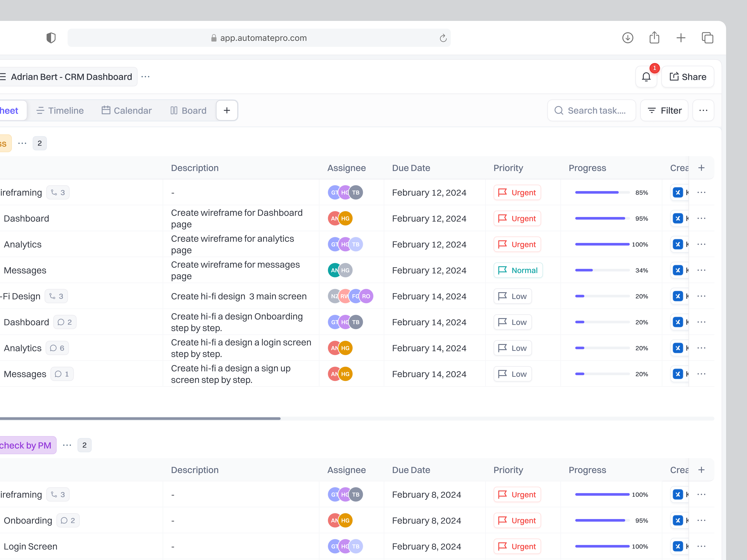747x560 pixels.
Task: Open the Messages row ellipsis menu
Action: pyautogui.click(x=701, y=270)
